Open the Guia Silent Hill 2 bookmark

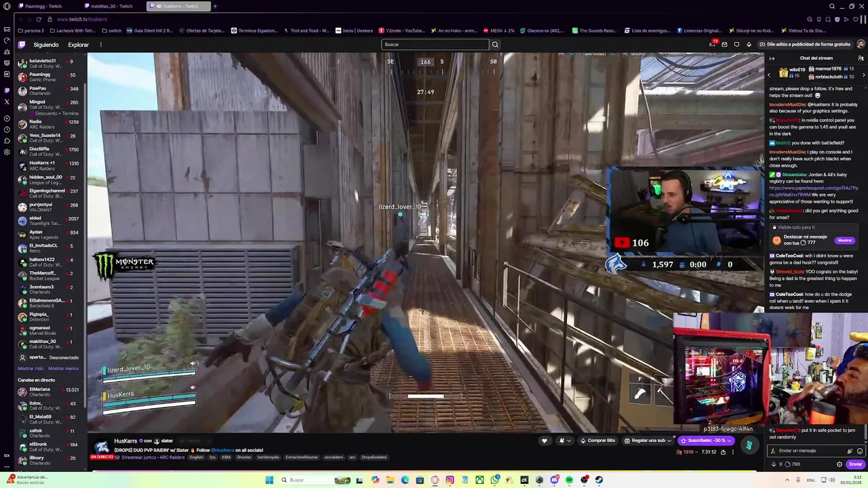pyautogui.click(x=149, y=30)
